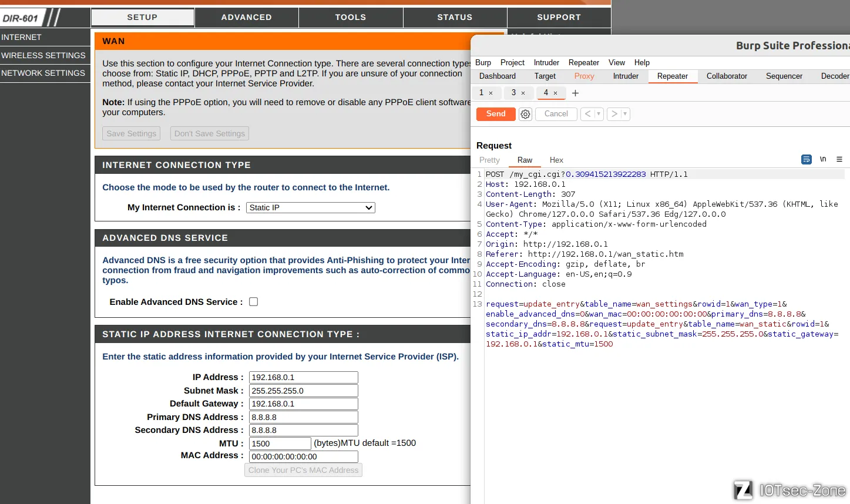Open forward history dropdown arrow
This screenshot has height=504, width=850.
click(625, 114)
